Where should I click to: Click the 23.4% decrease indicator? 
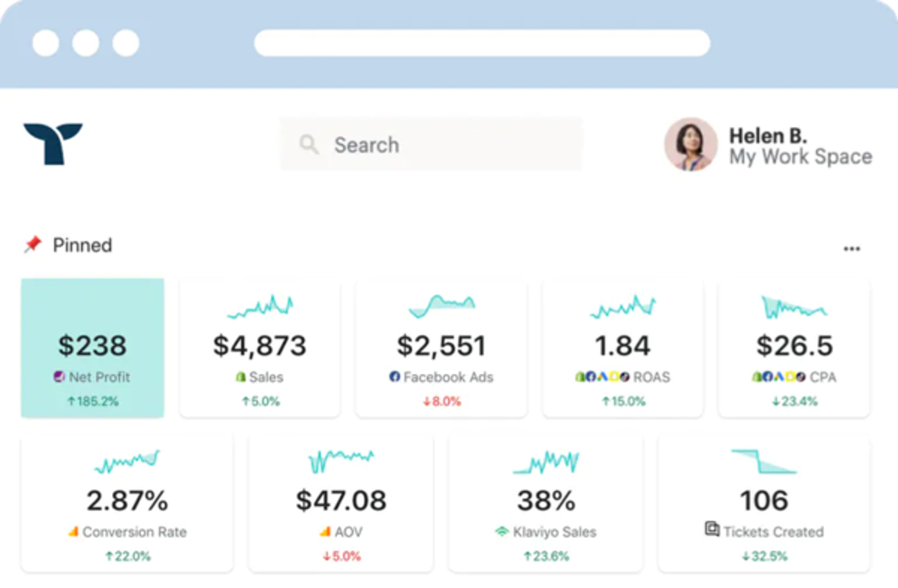click(795, 401)
